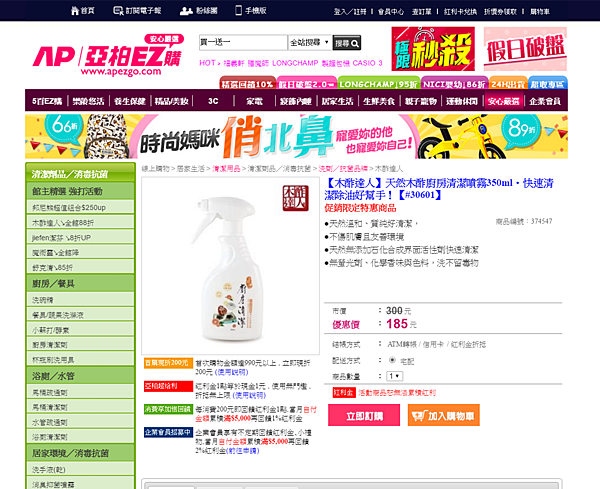Click the 居家生活 breadcrumb link
Screen dimensions: 600x489
pyautogui.click(x=190, y=168)
